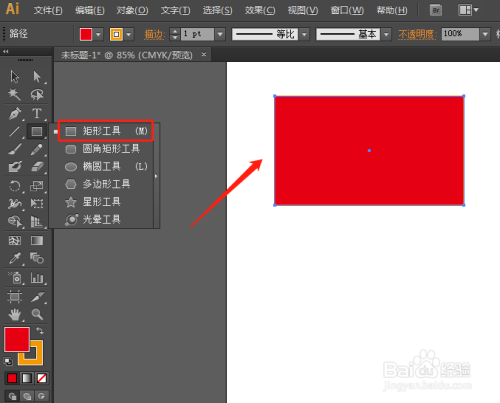Open Adobe Bridge via Br icon

[x=435, y=10]
